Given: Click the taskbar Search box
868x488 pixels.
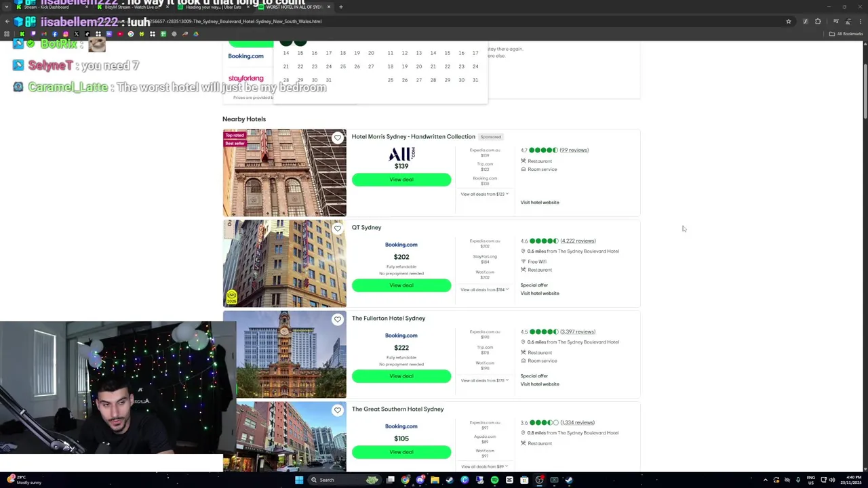Looking at the screenshot, I should tap(344, 480).
